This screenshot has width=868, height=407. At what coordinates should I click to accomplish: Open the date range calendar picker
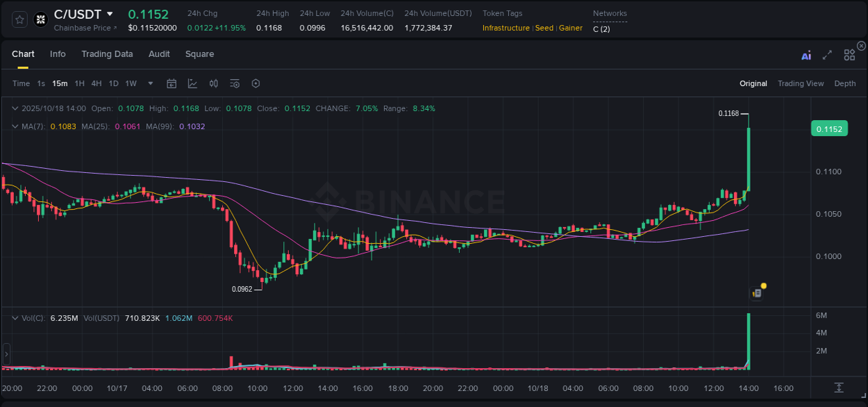click(172, 83)
